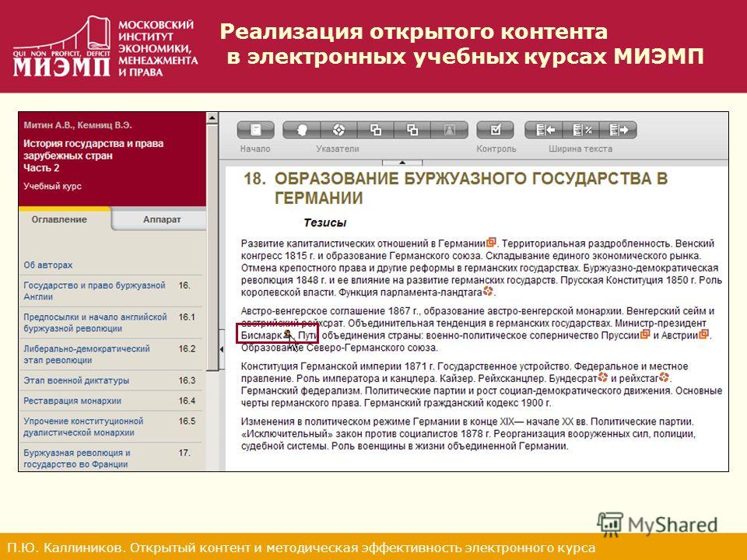Click the paragraph starting Конституция Германской империи
The image size is (747, 560).
click(482, 385)
